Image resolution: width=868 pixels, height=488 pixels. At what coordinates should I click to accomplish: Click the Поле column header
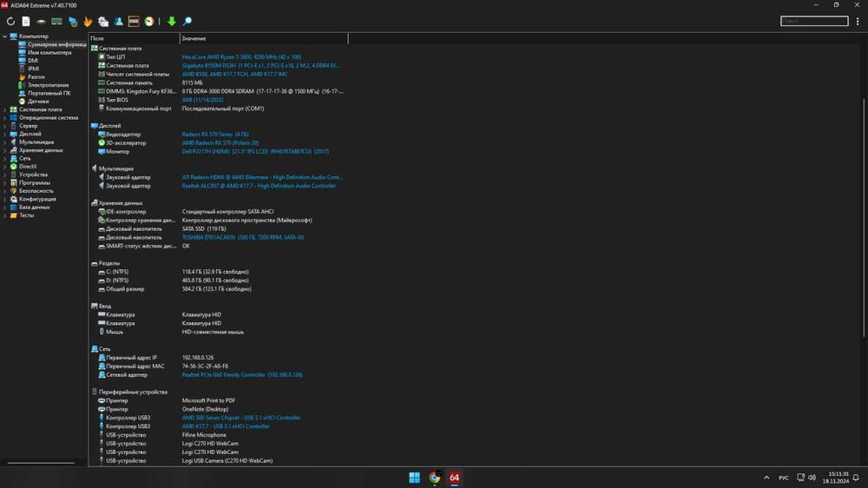[x=134, y=38]
